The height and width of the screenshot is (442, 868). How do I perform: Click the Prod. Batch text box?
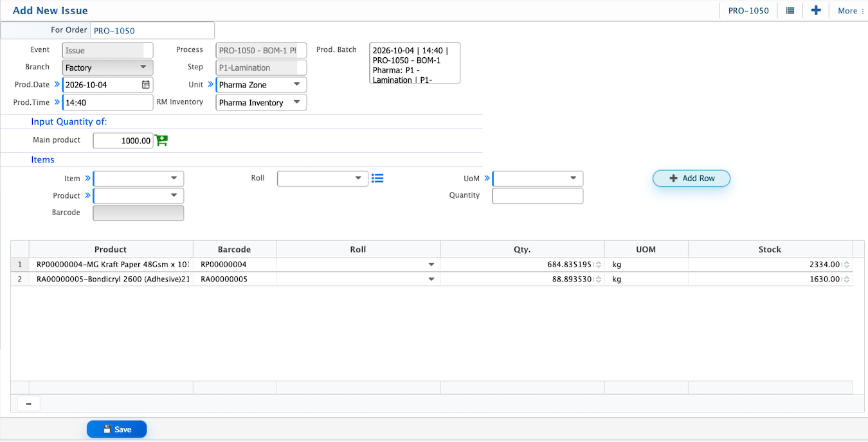point(415,63)
